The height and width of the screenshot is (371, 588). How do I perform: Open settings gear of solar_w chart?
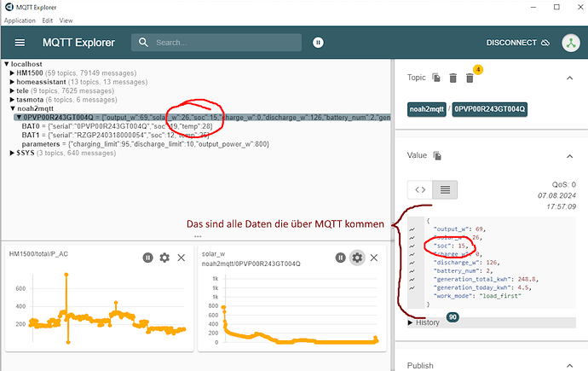[357, 258]
